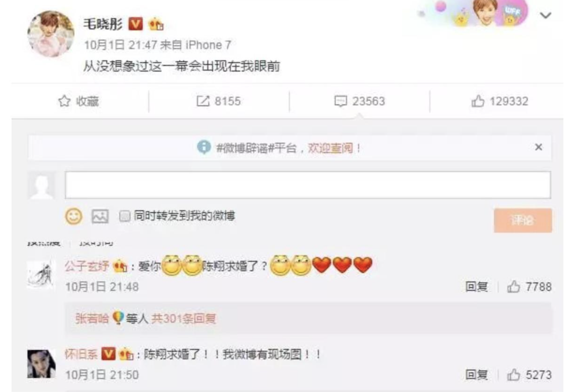Viewport: 566px width, 392px height.
Task: Open the emoji picker smiley icon
Action: [73, 216]
